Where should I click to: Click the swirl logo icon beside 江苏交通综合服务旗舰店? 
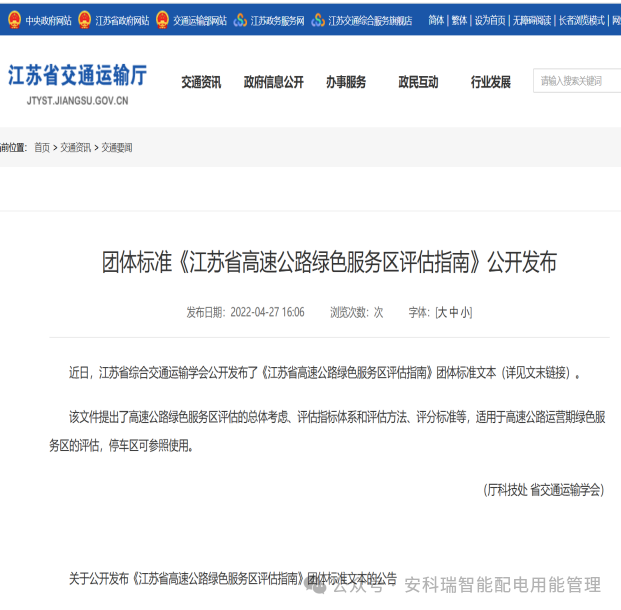pyautogui.click(x=318, y=20)
